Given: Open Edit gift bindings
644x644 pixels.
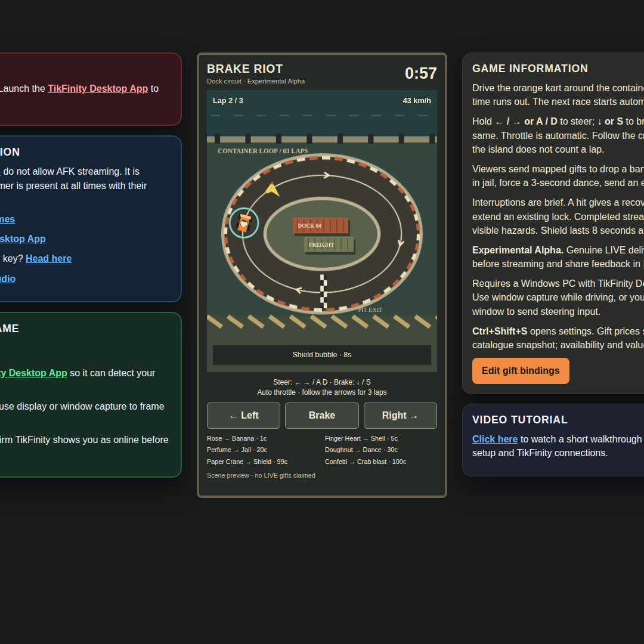Looking at the screenshot, I should [x=521, y=370].
